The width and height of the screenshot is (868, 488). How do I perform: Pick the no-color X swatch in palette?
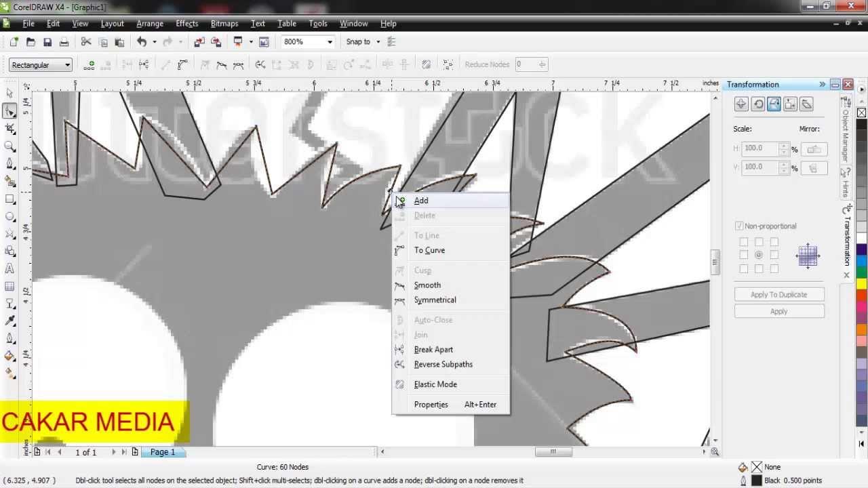tap(861, 113)
